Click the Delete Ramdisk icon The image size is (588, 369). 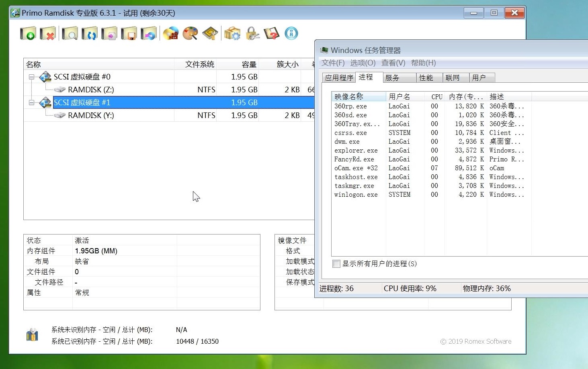(x=48, y=33)
